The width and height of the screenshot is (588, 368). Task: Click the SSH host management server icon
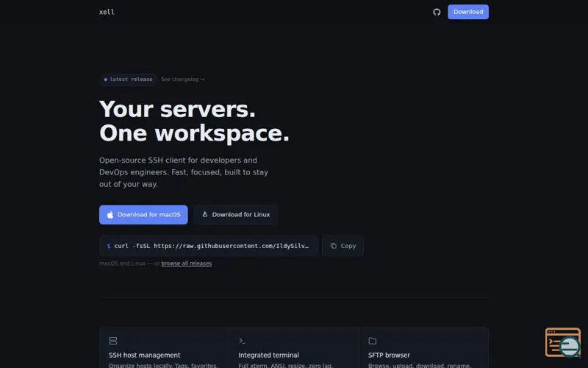pyautogui.click(x=113, y=341)
